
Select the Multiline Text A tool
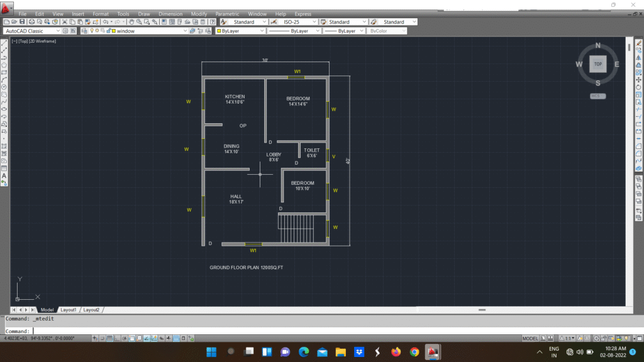pos(4,176)
